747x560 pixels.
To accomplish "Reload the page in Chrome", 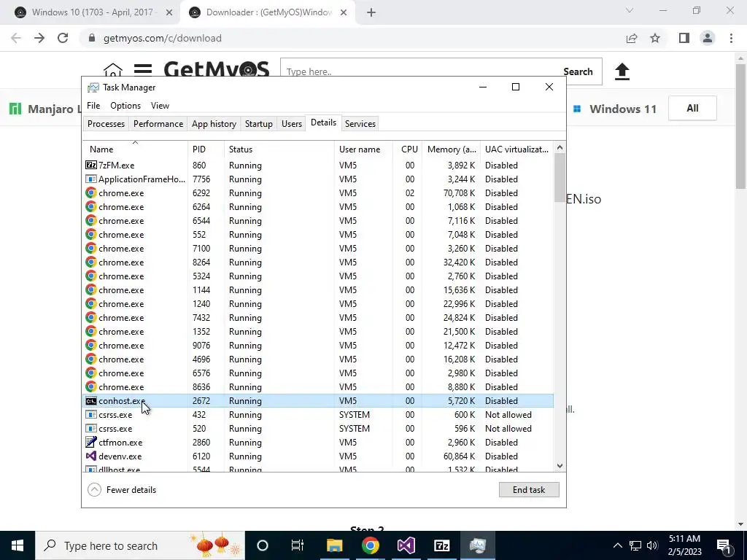I will (x=63, y=38).
